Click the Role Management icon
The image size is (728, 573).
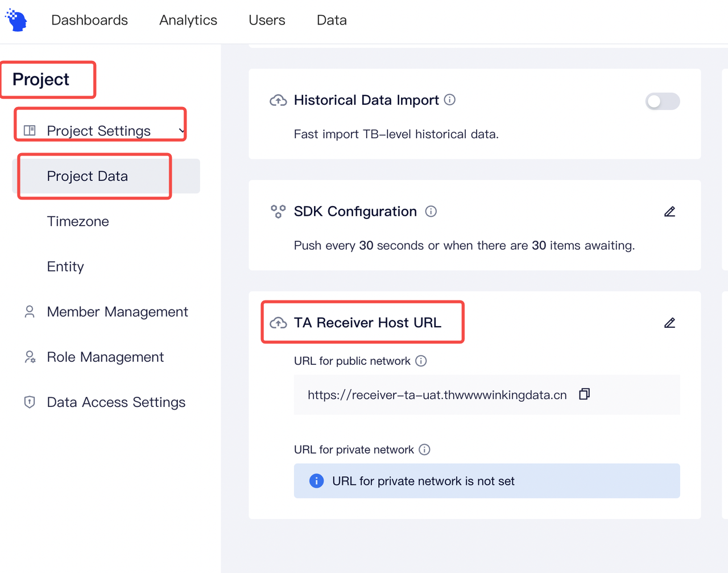(29, 357)
